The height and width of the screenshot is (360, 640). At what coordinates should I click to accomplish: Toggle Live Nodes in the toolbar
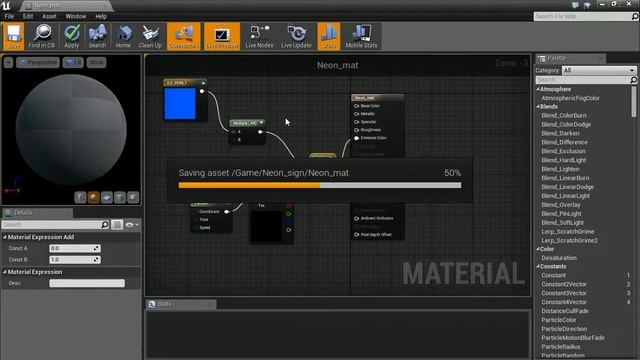(x=259, y=36)
